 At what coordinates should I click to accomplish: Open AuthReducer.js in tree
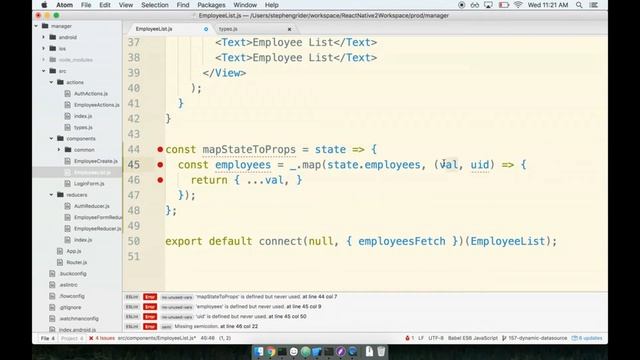(x=92, y=206)
